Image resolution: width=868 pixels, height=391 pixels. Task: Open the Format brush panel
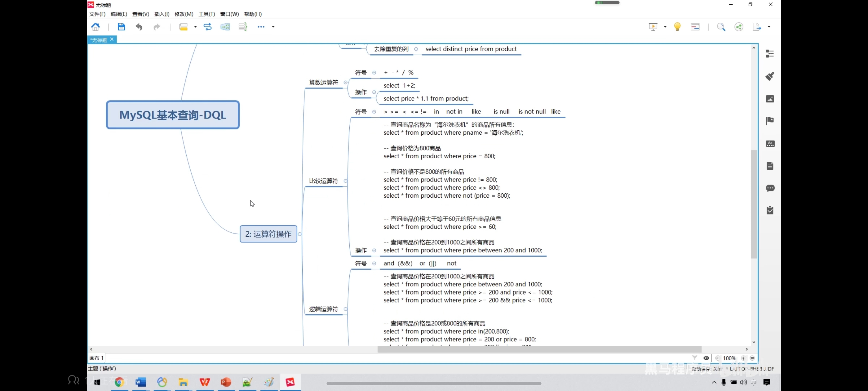[770, 76]
